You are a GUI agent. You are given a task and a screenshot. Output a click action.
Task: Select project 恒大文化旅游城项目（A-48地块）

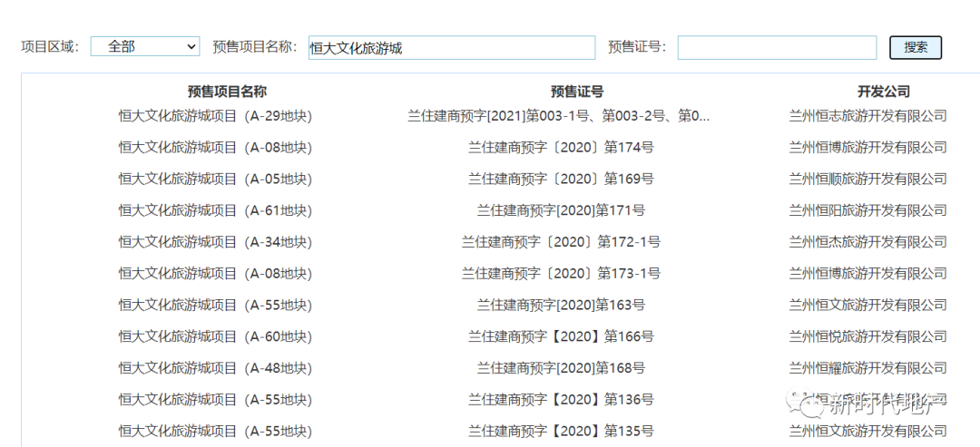tap(215, 368)
